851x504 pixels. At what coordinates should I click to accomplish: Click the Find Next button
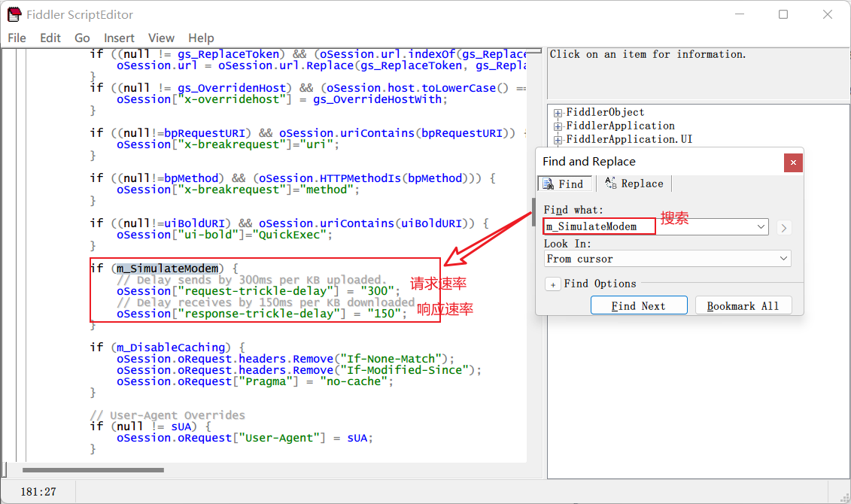pyautogui.click(x=638, y=305)
